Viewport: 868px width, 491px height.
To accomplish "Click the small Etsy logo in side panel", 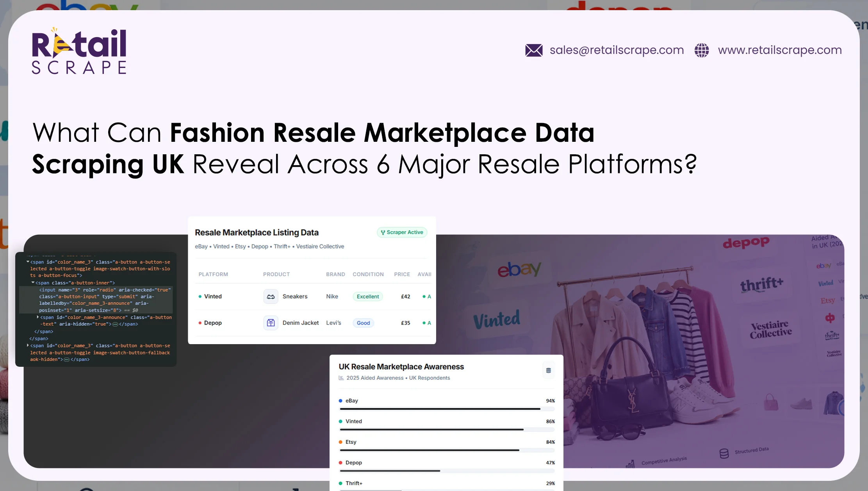I will click(x=827, y=300).
